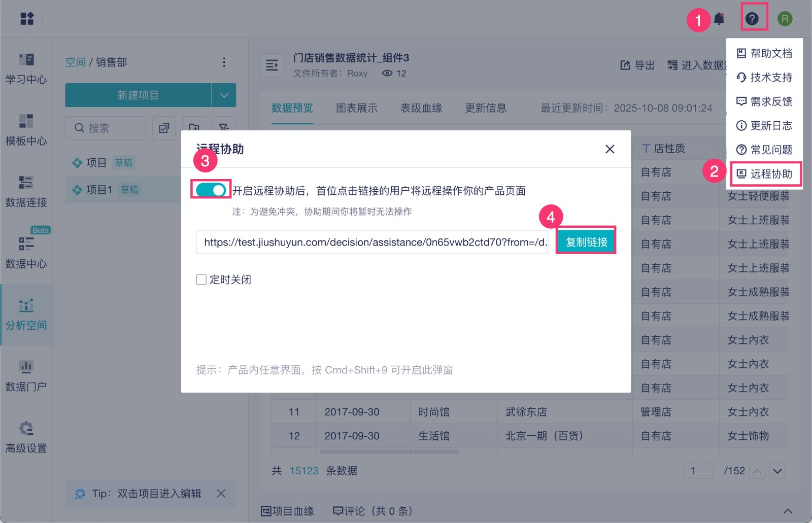The image size is (812, 523).
Task: Dismiss the Tip banner
Action: (x=221, y=493)
